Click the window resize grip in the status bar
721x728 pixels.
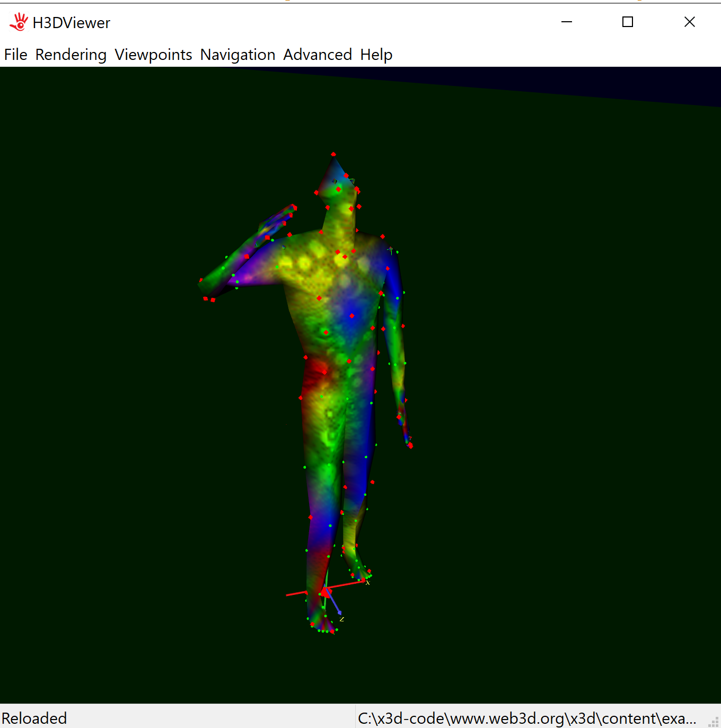click(714, 722)
